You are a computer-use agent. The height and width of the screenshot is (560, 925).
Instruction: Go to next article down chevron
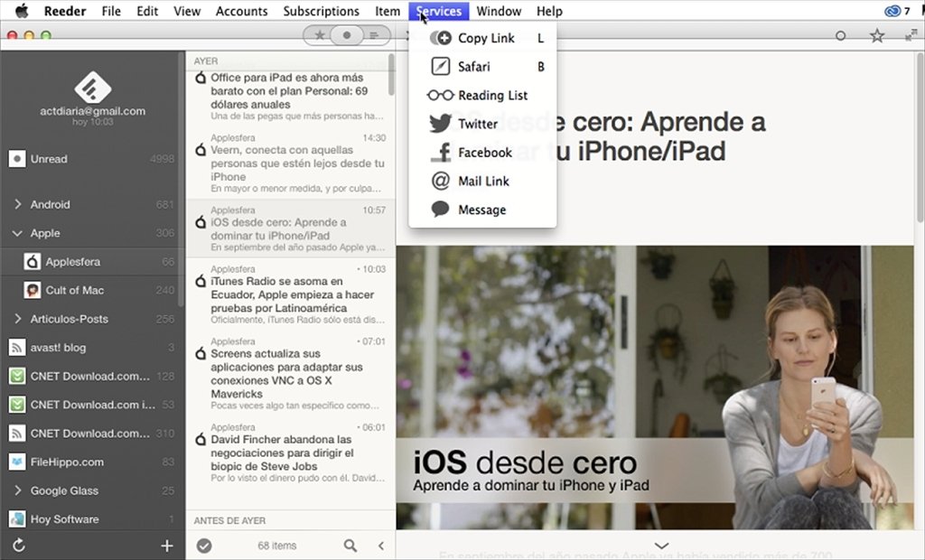coord(662,546)
